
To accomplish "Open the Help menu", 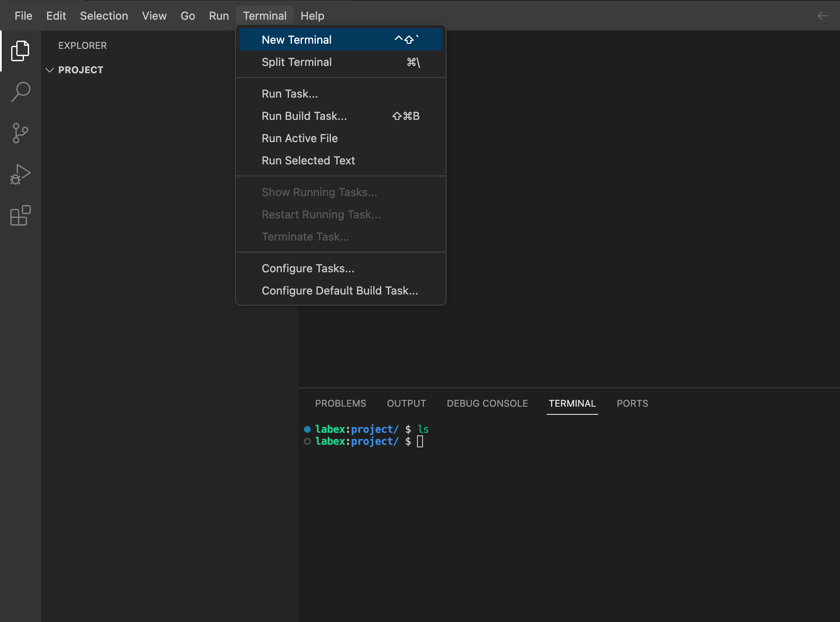I will [x=312, y=16].
